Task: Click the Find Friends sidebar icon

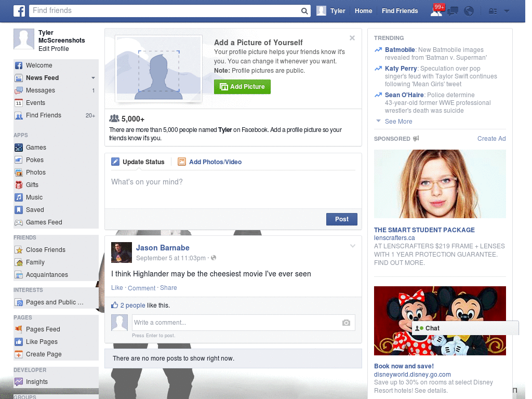Action: pyautogui.click(x=19, y=116)
